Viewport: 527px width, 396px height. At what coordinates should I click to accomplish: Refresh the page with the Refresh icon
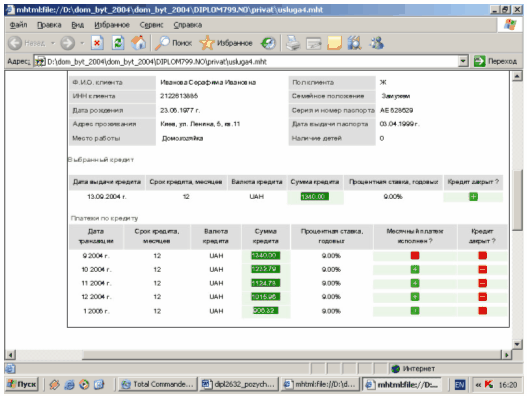118,43
